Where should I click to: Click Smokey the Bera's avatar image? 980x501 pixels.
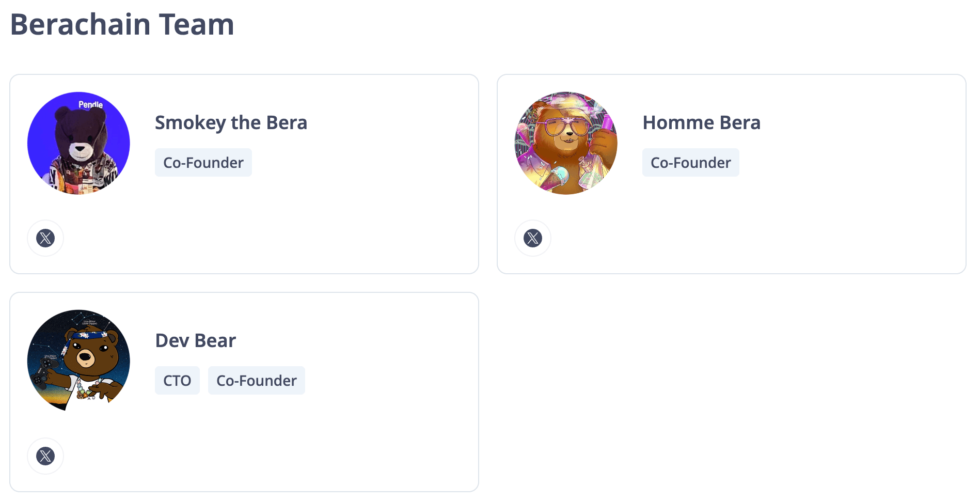tap(78, 143)
